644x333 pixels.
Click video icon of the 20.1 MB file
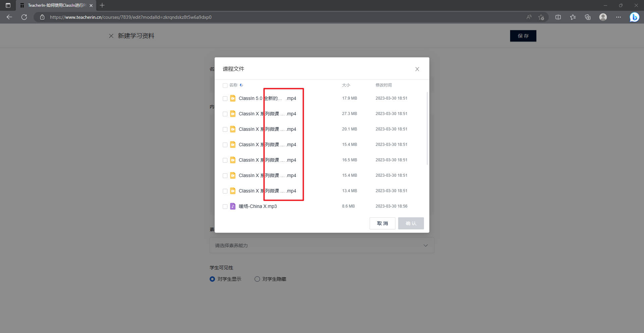click(x=233, y=129)
